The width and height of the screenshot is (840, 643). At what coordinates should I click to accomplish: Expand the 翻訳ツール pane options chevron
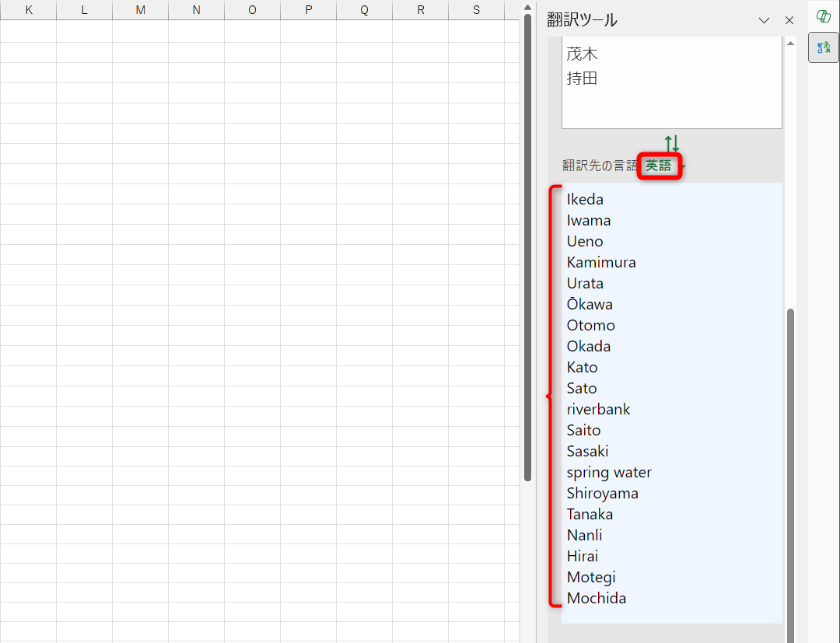[x=764, y=20]
